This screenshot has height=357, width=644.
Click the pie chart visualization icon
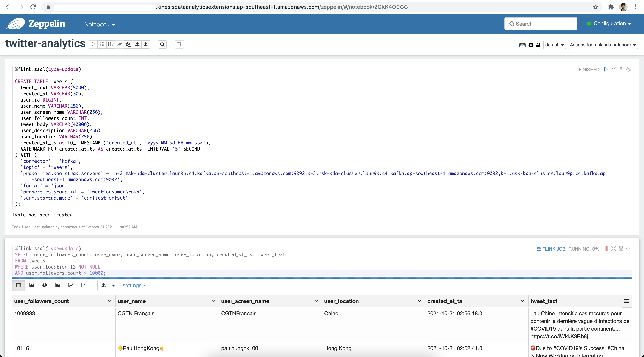pos(44,285)
